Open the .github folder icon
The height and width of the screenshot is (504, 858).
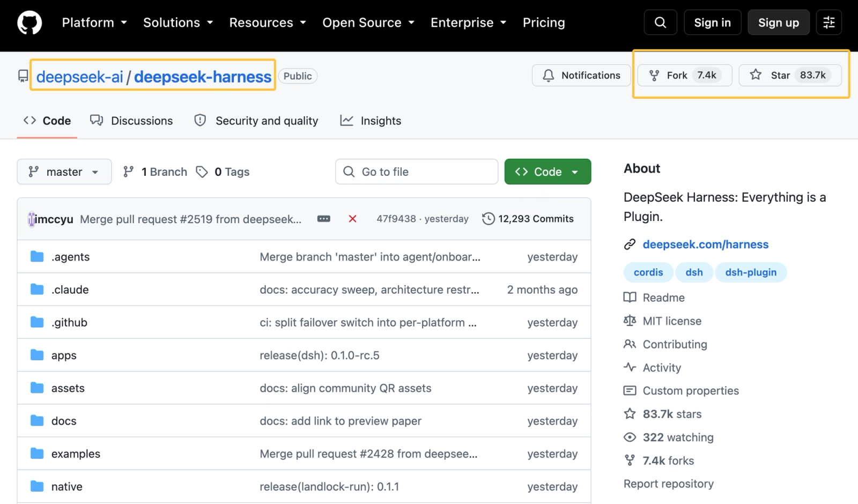pyautogui.click(x=37, y=322)
